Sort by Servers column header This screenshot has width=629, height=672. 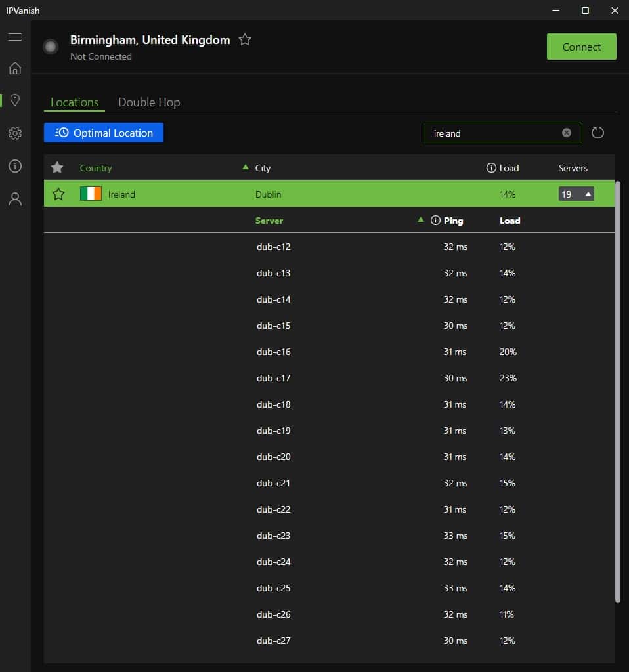[573, 168]
